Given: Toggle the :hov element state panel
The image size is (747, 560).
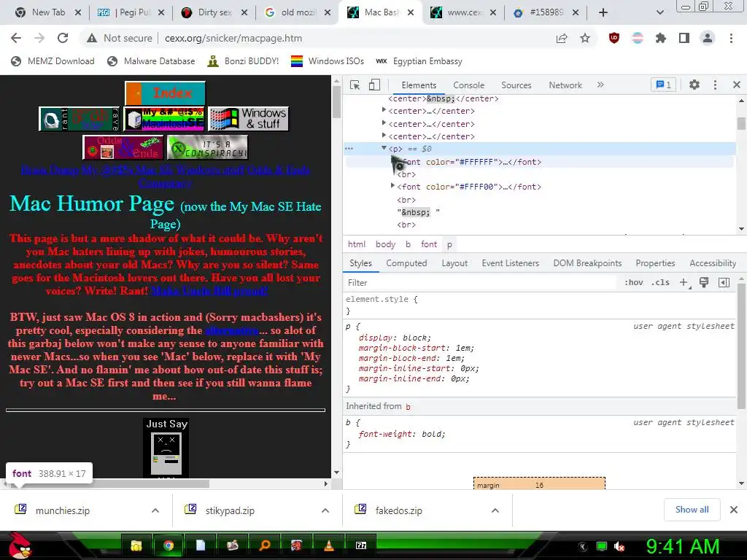Looking at the screenshot, I should click(634, 282).
